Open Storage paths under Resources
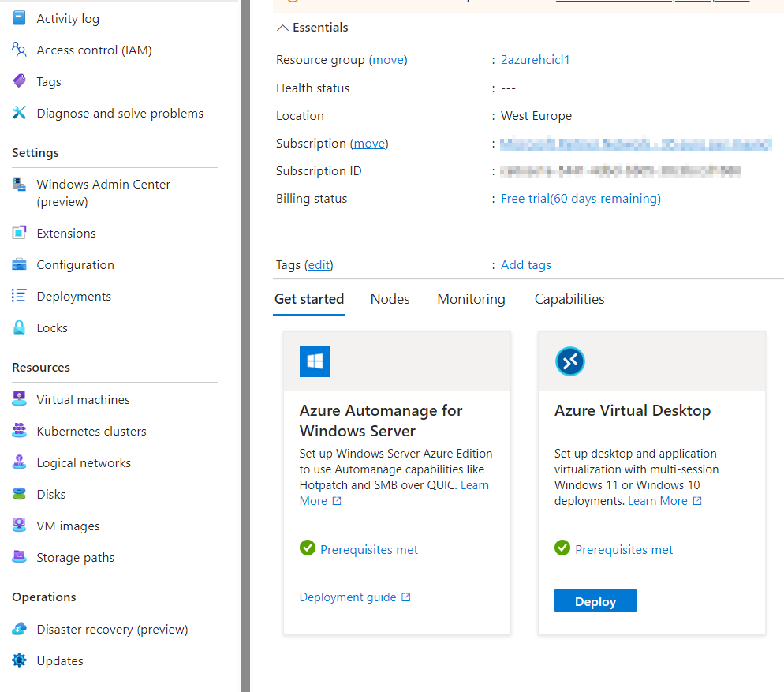 (75, 557)
